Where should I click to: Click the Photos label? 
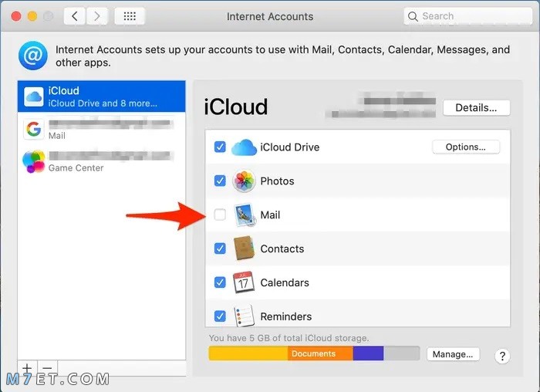coord(277,181)
